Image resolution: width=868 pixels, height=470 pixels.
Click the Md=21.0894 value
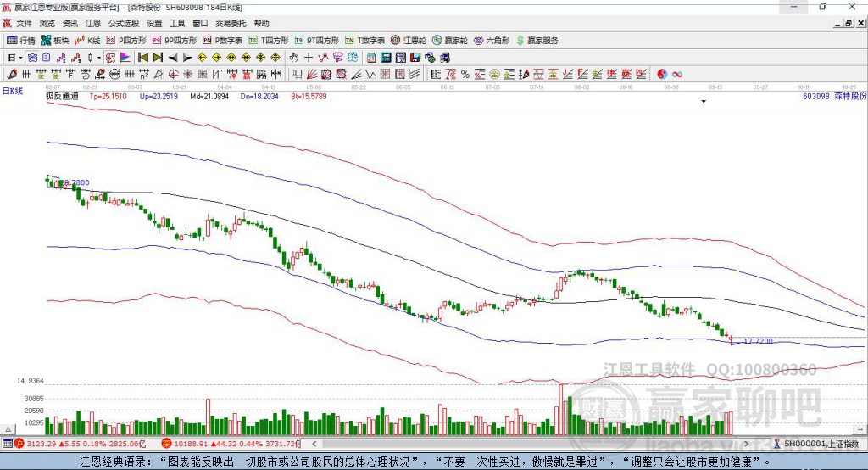click(209, 97)
